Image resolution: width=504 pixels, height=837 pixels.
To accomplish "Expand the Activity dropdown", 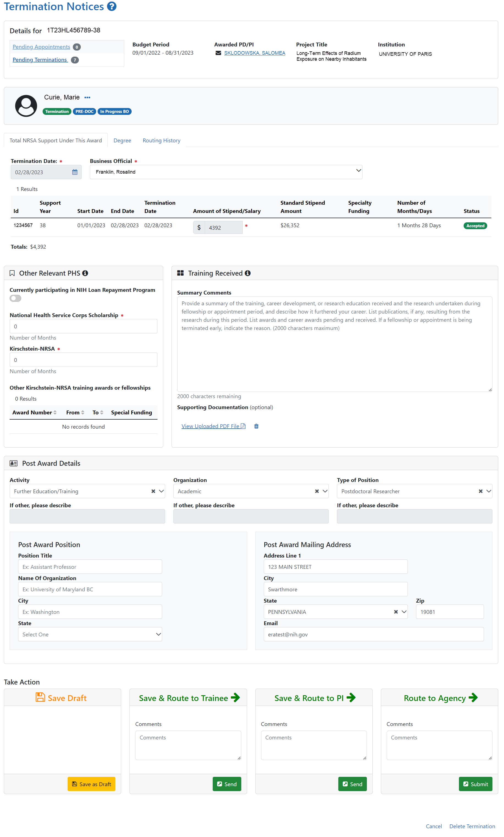I will point(161,491).
